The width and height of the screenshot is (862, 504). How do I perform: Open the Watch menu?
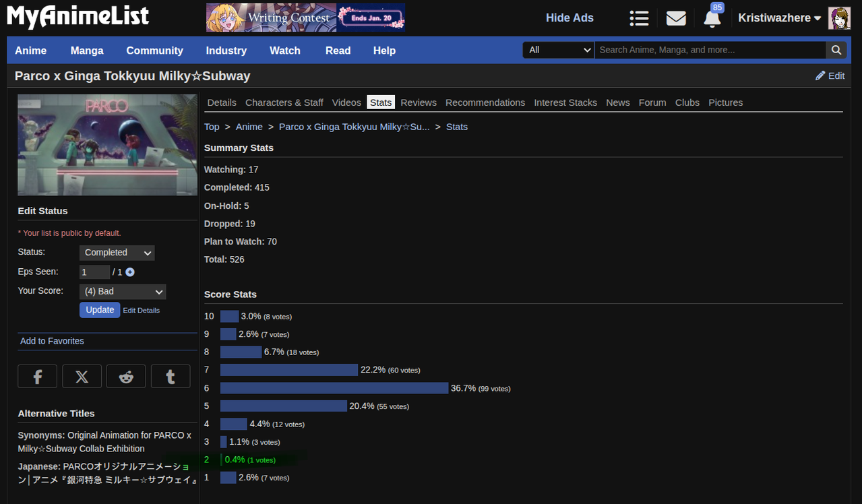[x=285, y=51]
